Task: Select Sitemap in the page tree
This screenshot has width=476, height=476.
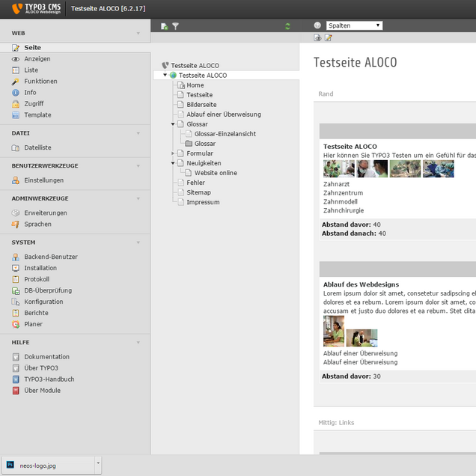Action: pos(199,192)
